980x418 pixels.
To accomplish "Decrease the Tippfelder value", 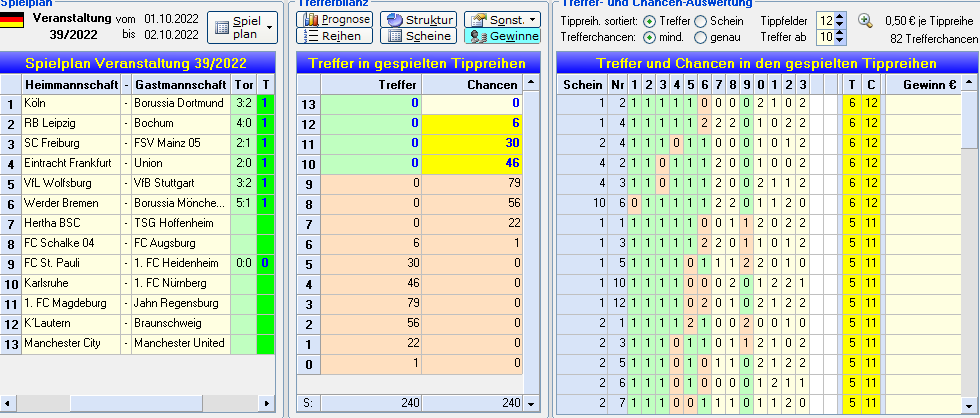I will point(839,25).
